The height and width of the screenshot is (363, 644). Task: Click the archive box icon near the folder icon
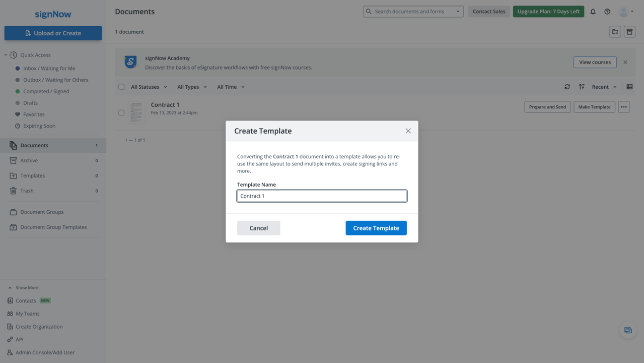(x=629, y=31)
